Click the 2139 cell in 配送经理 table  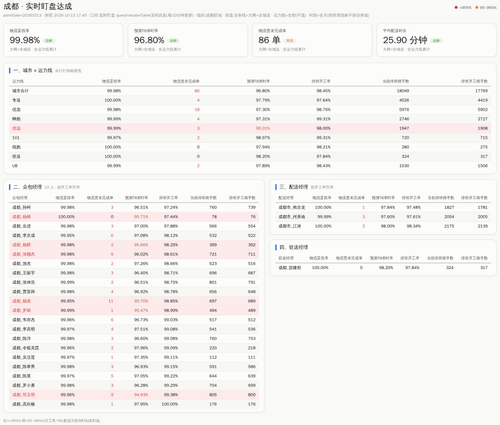pyautogui.click(x=483, y=226)
